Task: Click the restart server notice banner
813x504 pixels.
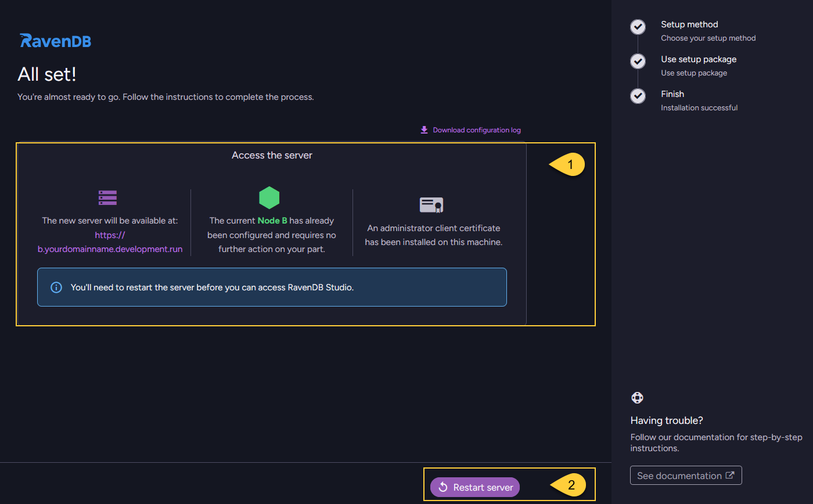Action: pos(272,287)
